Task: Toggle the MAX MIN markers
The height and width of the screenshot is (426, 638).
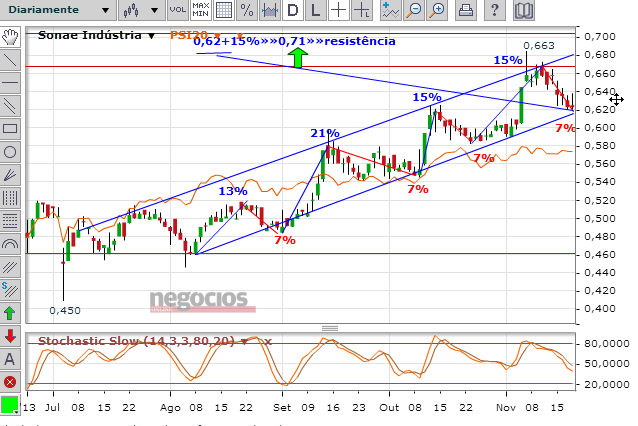Action: 201,10
